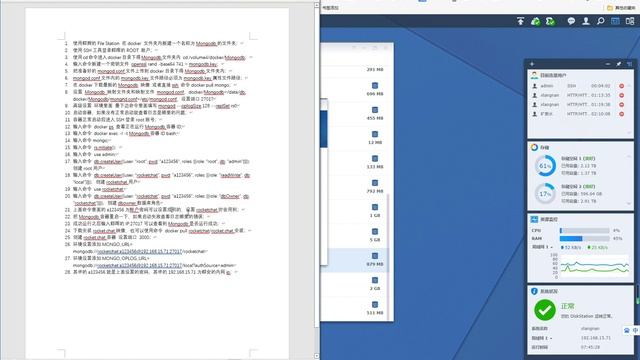The height and width of the screenshot is (360, 640).
Task: Click the Word document scrollbar down arrow
Action: (317, 356)
